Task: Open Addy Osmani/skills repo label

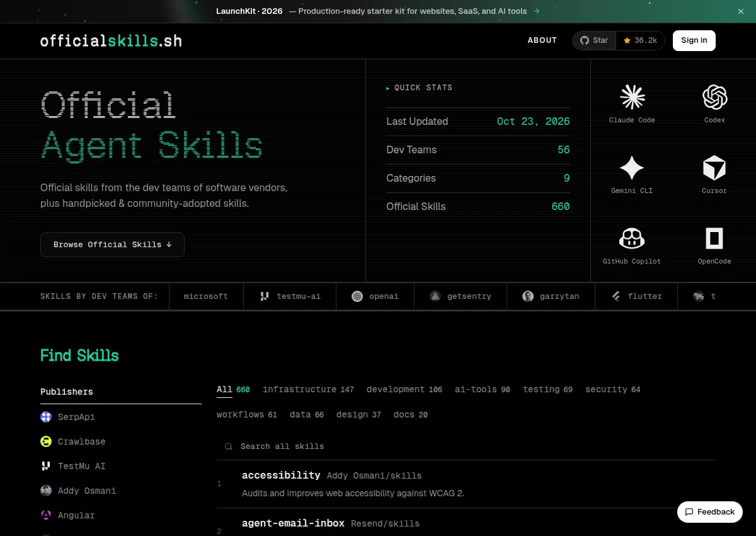Action: (x=374, y=476)
